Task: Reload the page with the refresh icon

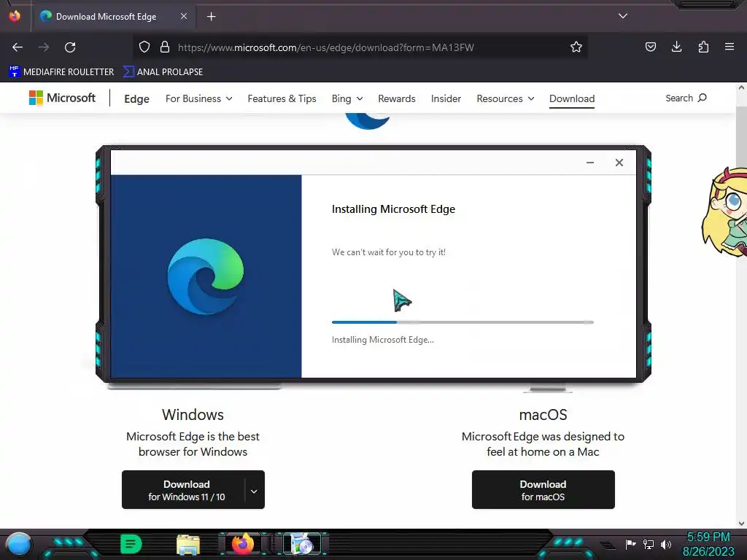Action: coord(70,47)
